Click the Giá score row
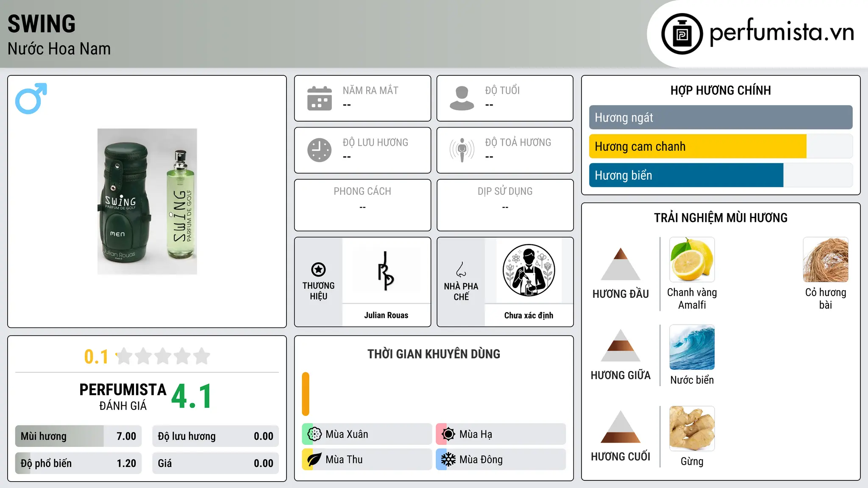The image size is (868, 488). [x=216, y=463]
